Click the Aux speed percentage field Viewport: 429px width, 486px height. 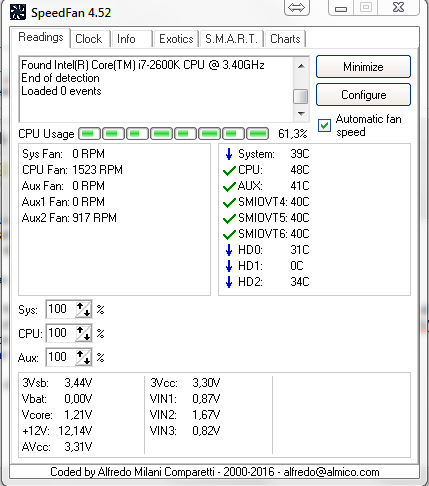coord(60,357)
